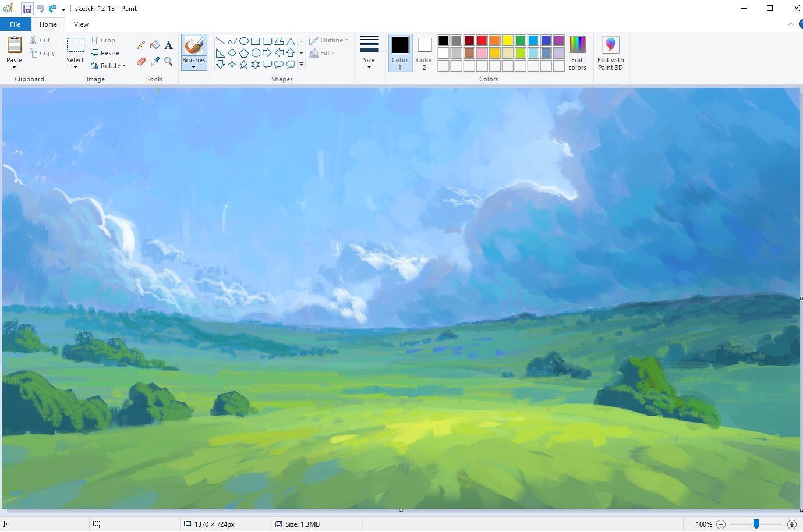Switch to the Home tab
This screenshot has width=803, height=532.
click(48, 24)
